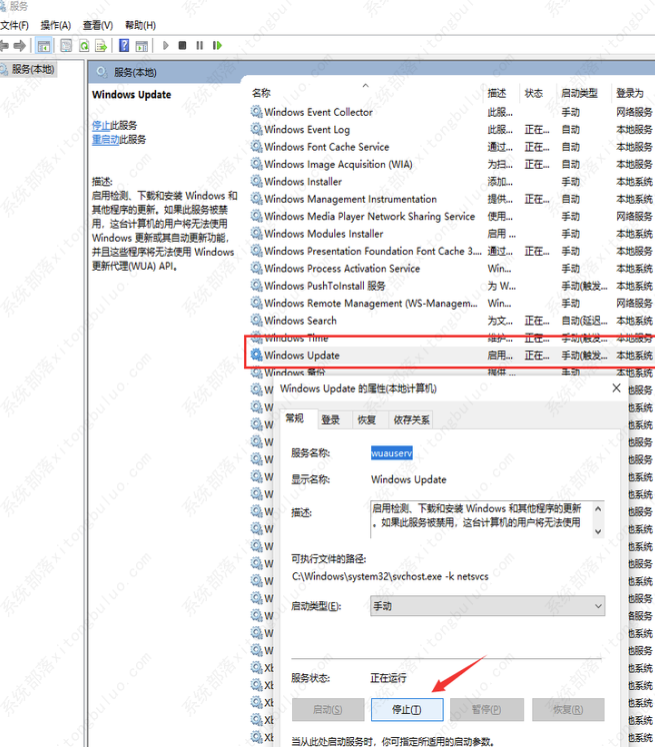
Task: Click description box scroll down arrow
Action: 598,531
